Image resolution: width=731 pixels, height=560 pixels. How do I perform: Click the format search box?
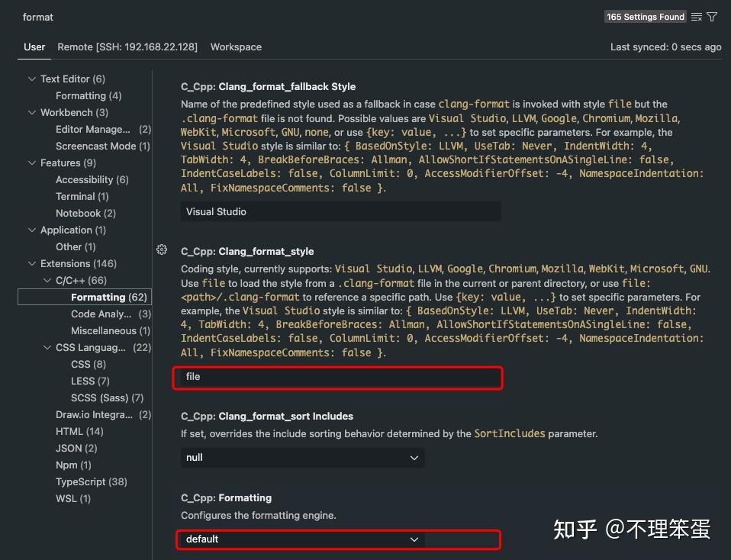click(308, 18)
